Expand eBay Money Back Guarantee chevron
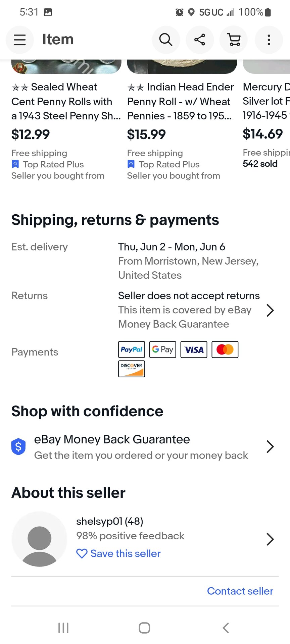The image size is (290, 644). tap(270, 446)
